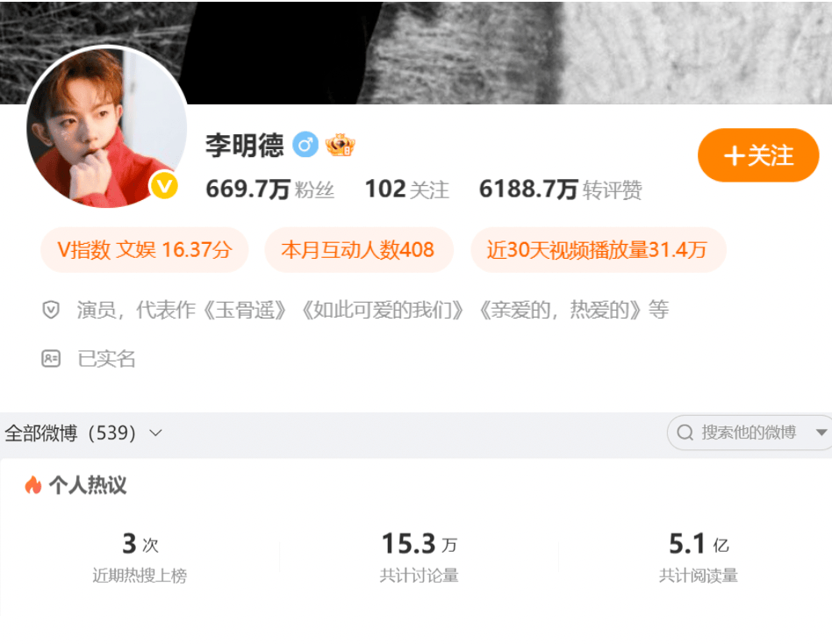The height and width of the screenshot is (644, 832).
Task: Click the 近30天视频播放量31.4万 tag
Action: (598, 250)
